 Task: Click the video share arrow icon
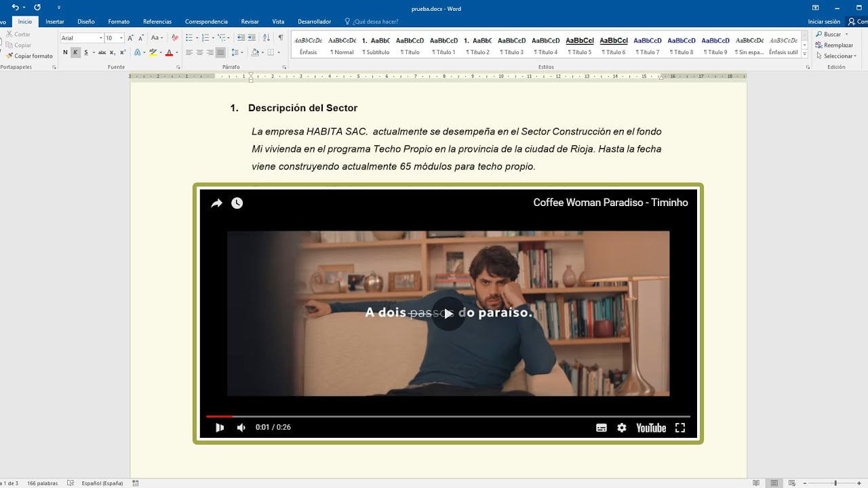click(x=216, y=203)
